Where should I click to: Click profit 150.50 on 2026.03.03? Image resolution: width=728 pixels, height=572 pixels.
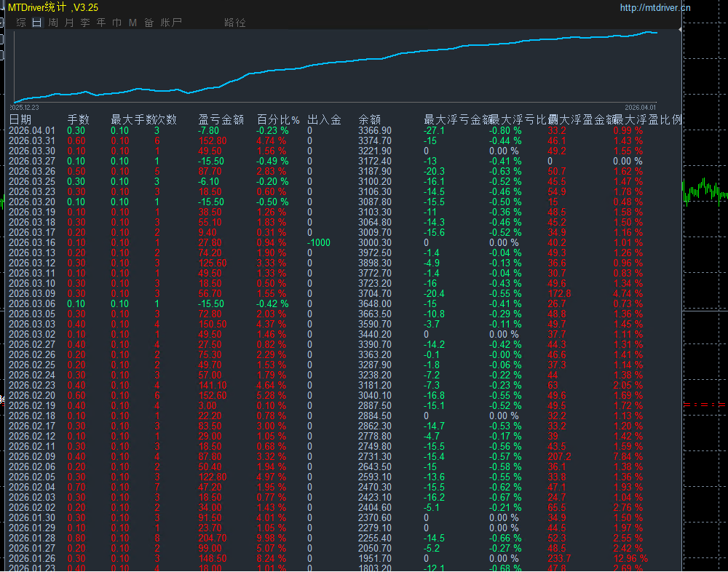pos(212,324)
